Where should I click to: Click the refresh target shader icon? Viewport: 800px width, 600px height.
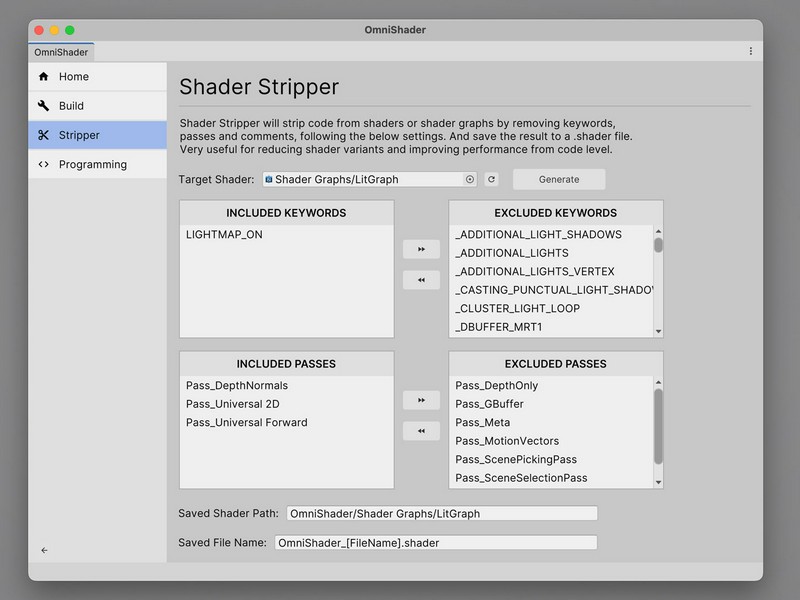click(x=491, y=179)
